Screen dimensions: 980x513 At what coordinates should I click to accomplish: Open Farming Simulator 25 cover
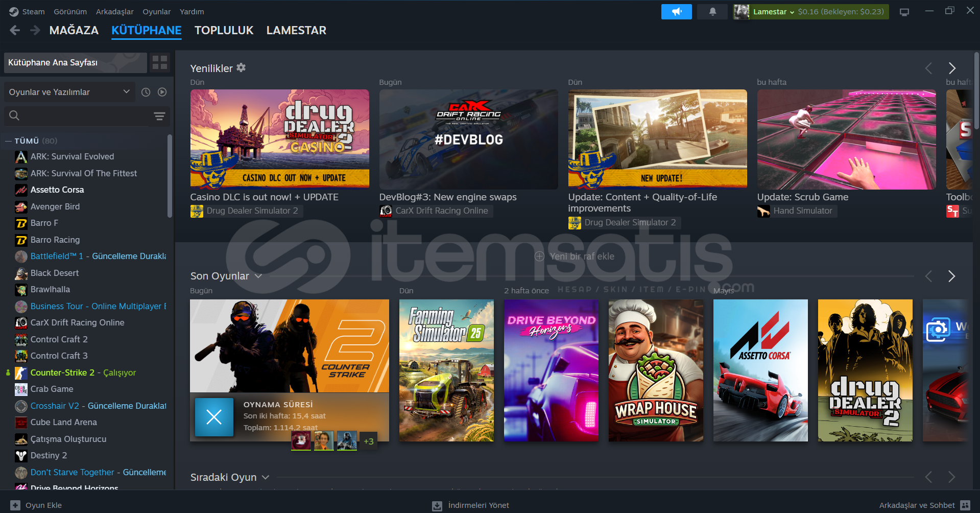pos(446,370)
